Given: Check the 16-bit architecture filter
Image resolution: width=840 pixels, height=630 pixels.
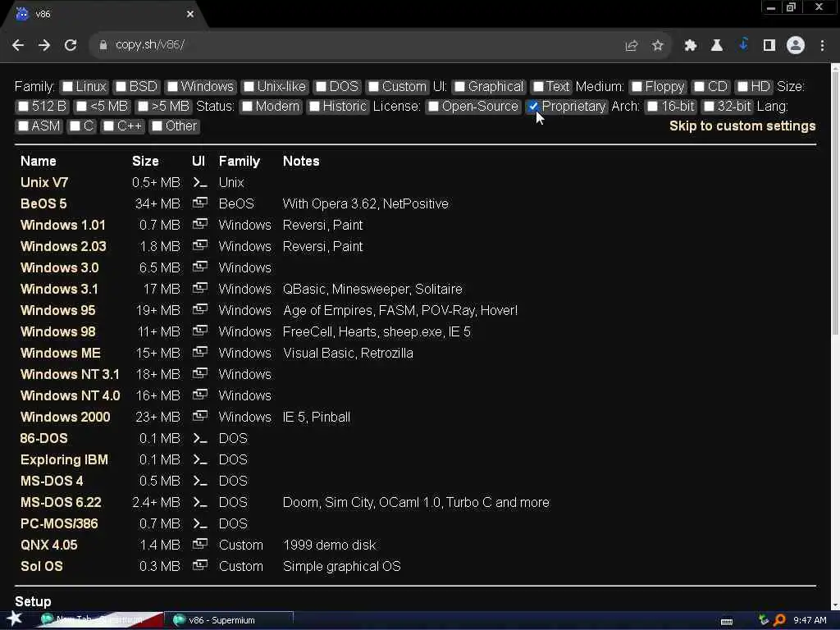Looking at the screenshot, I should click(652, 107).
